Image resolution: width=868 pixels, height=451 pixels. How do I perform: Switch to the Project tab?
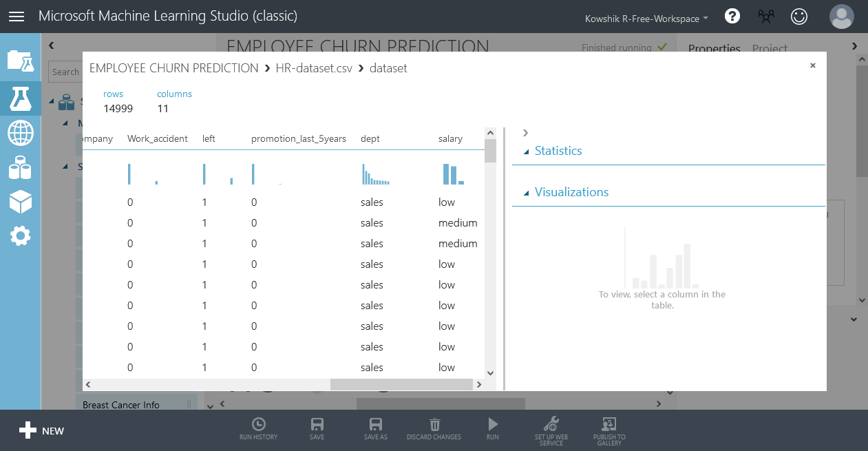tap(770, 49)
